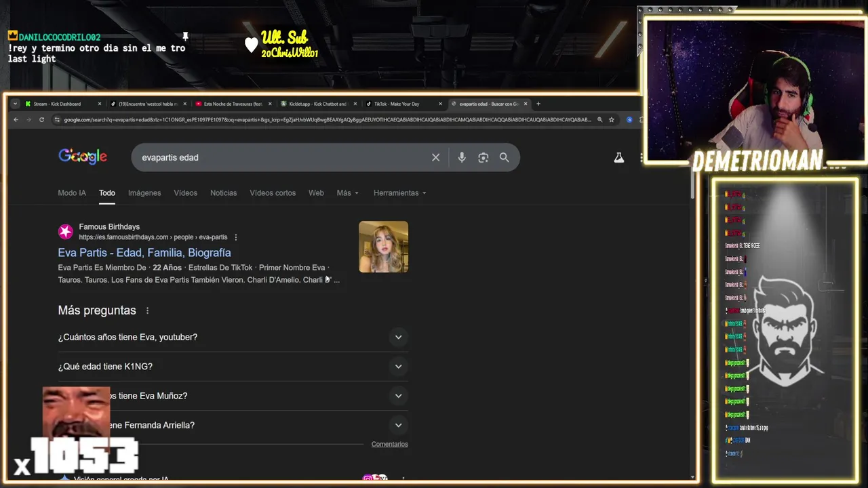
Task: Click the Famous Birthdays site name
Action: 109,227
